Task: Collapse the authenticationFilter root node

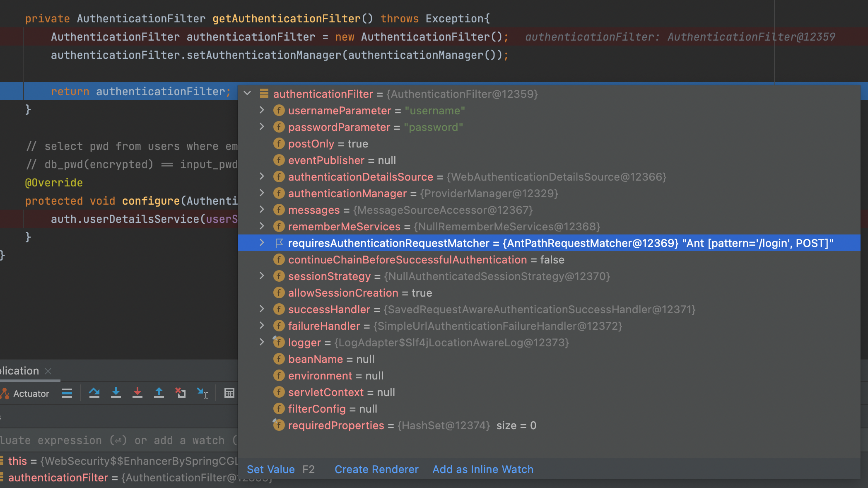Action: click(x=247, y=94)
